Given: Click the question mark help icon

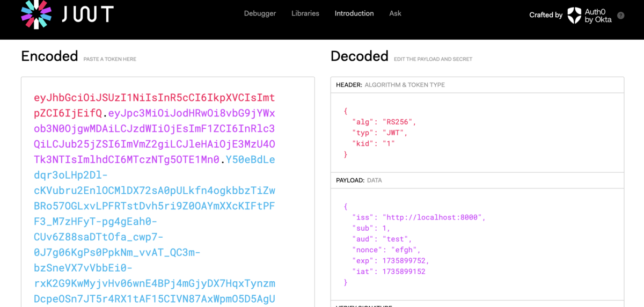Looking at the screenshot, I should pos(621,16).
